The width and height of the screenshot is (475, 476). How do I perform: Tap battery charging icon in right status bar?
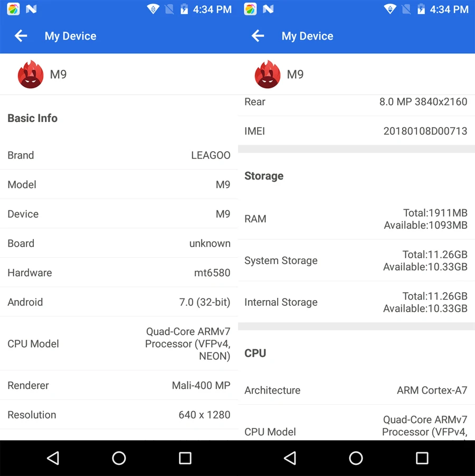tap(421, 9)
